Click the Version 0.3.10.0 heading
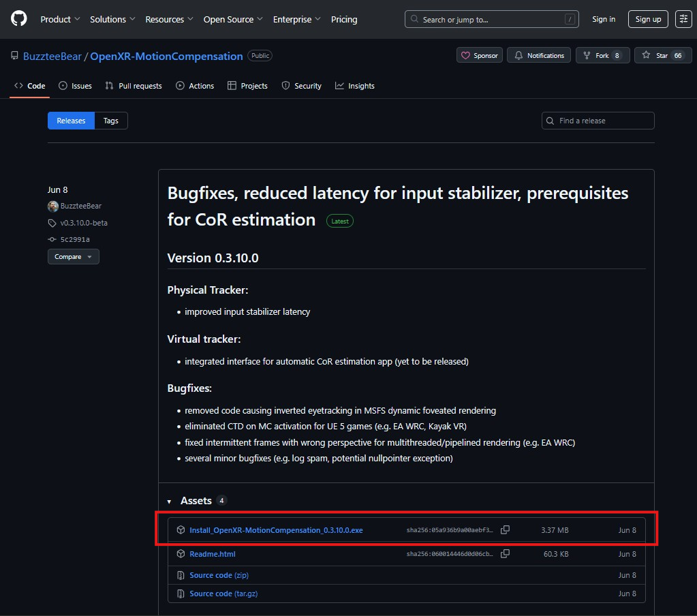697x616 pixels. point(213,258)
